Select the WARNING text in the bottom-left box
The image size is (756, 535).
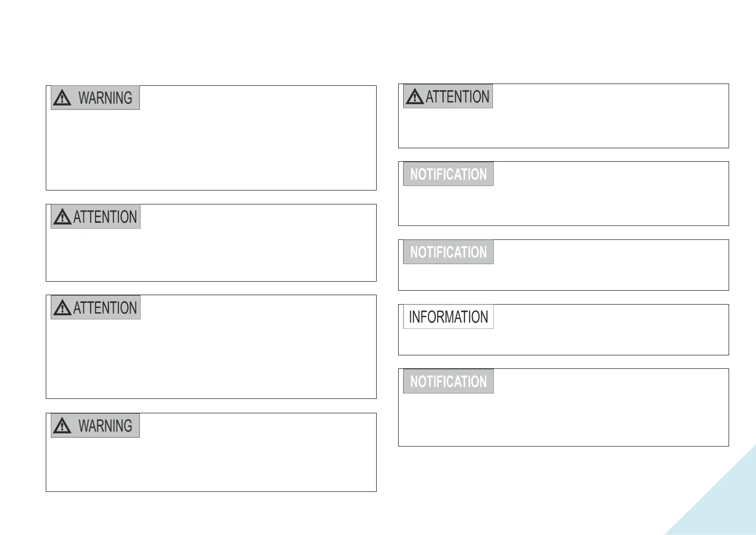pyautogui.click(x=105, y=426)
